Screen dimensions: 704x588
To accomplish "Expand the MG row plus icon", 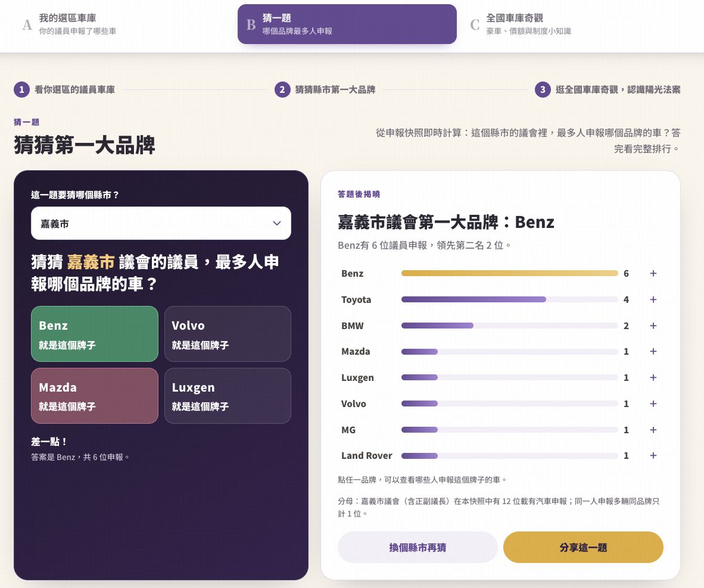I will 653,430.
